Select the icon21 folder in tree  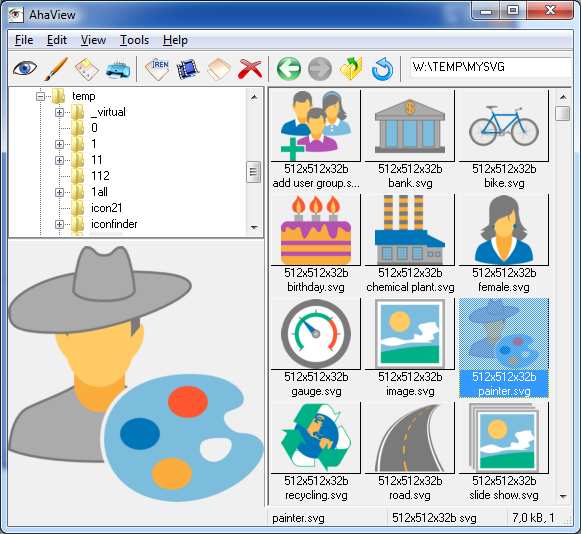point(106,208)
